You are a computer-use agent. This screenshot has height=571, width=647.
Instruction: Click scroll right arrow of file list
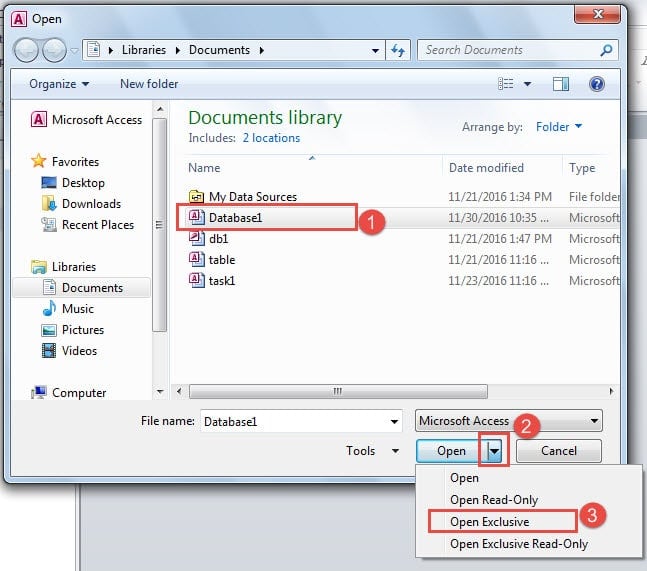(611, 391)
